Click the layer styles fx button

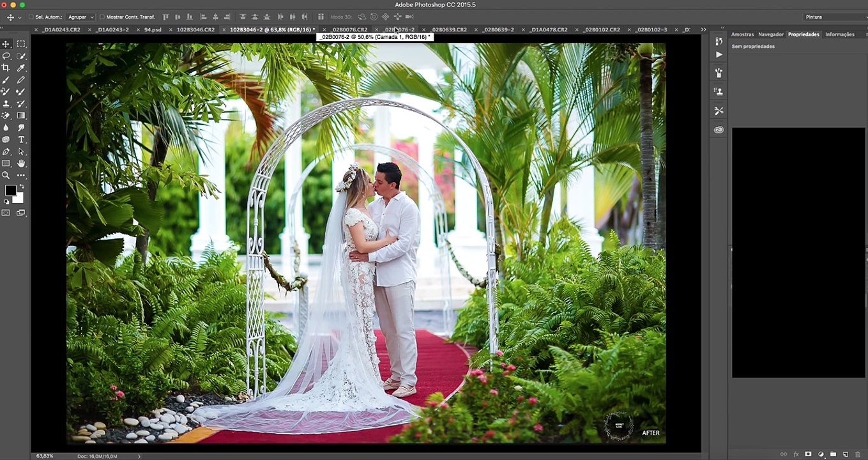pyautogui.click(x=796, y=454)
